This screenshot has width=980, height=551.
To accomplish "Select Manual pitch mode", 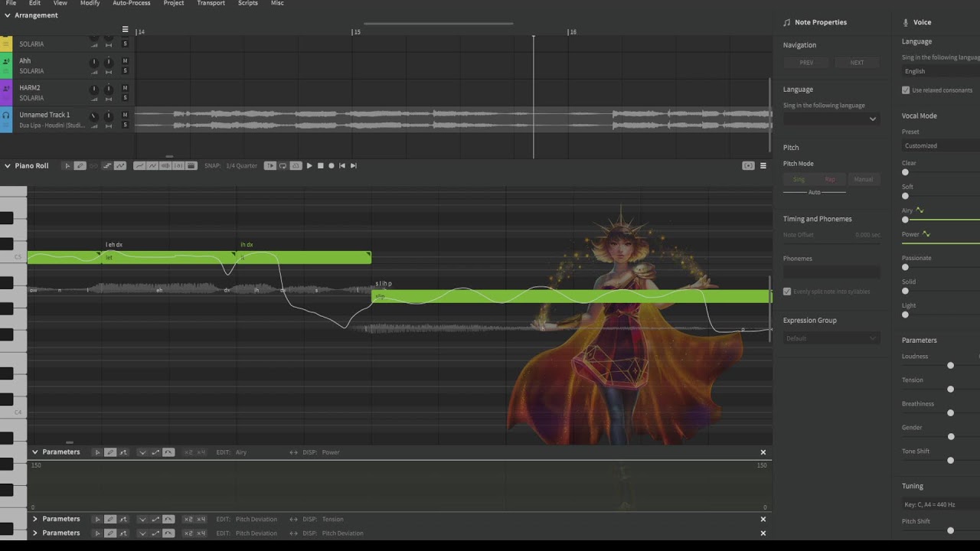I will pyautogui.click(x=863, y=179).
